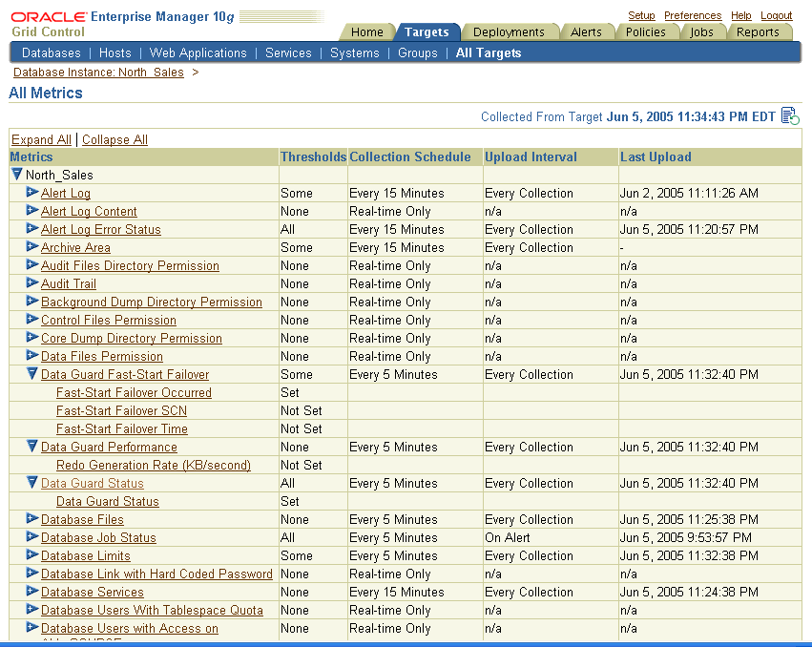Click the refresh data icon beside collection timestamp

pyautogui.click(x=790, y=116)
